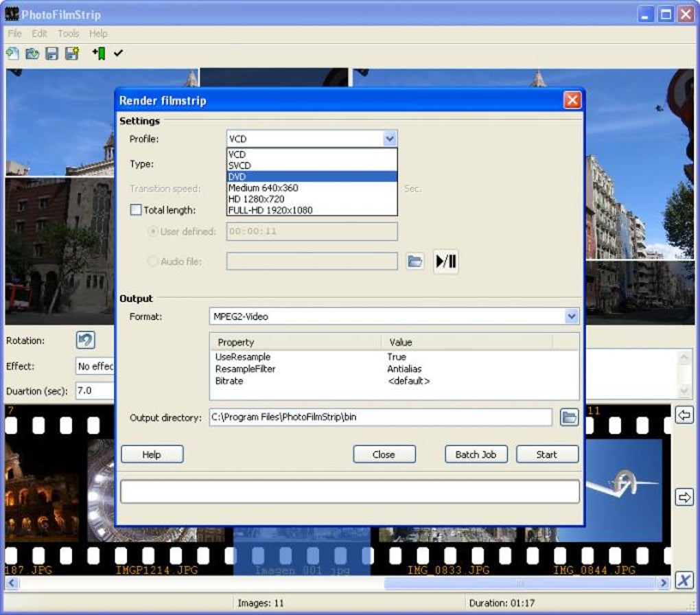Select the User defined radio button
Screen dimensions: 700x615
coord(153,232)
